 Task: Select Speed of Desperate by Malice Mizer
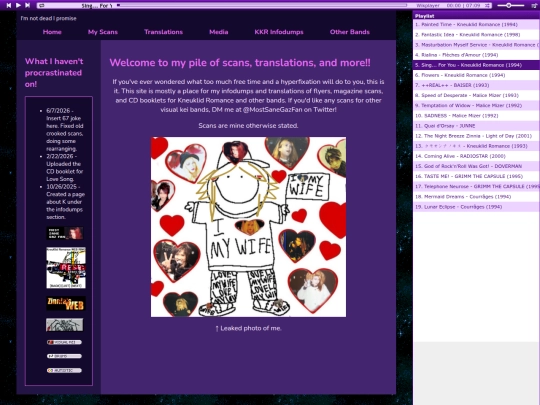point(476,95)
